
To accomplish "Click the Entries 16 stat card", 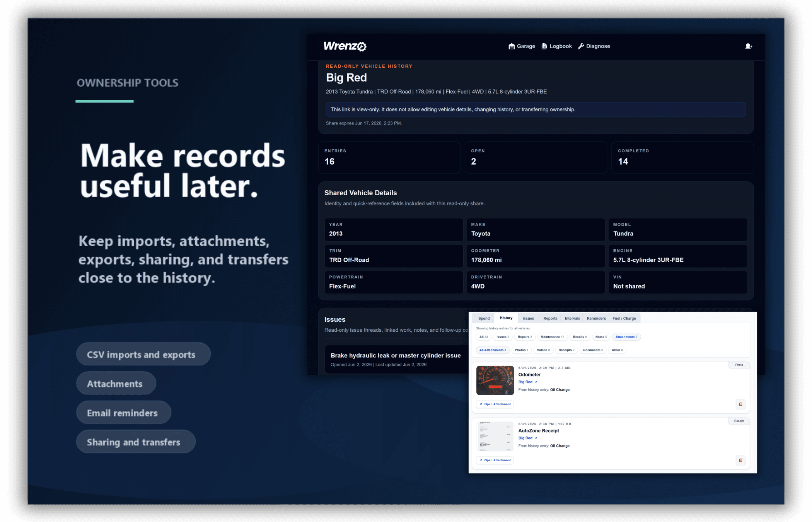I will click(x=389, y=157).
